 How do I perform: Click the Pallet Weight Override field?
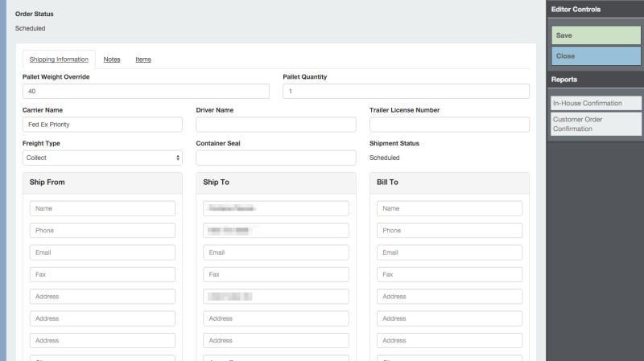146,92
